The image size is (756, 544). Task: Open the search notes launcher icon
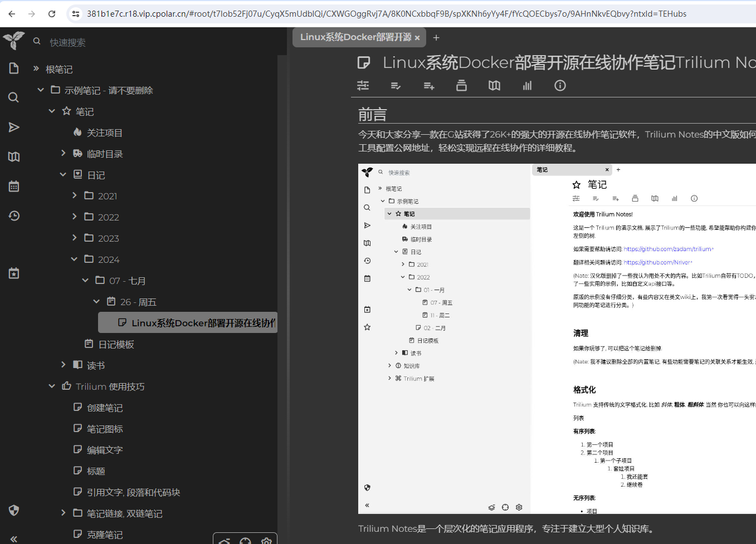click(14, 97)
